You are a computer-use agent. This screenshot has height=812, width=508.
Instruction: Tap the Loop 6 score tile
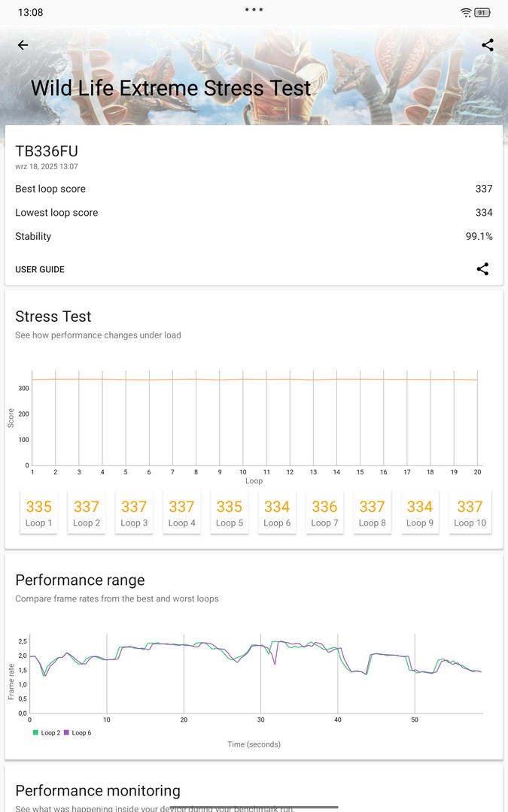point(277,513)
